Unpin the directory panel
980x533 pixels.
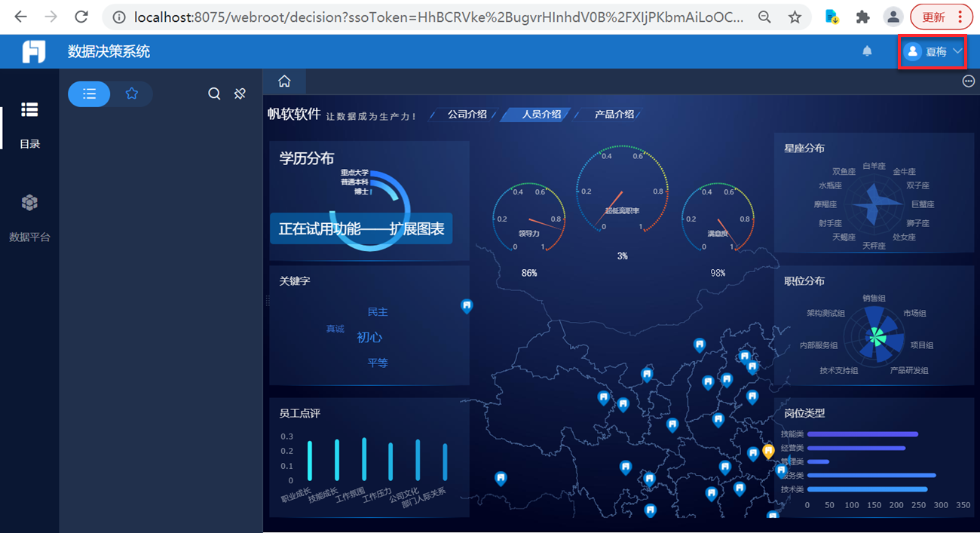tap(240, 93)
